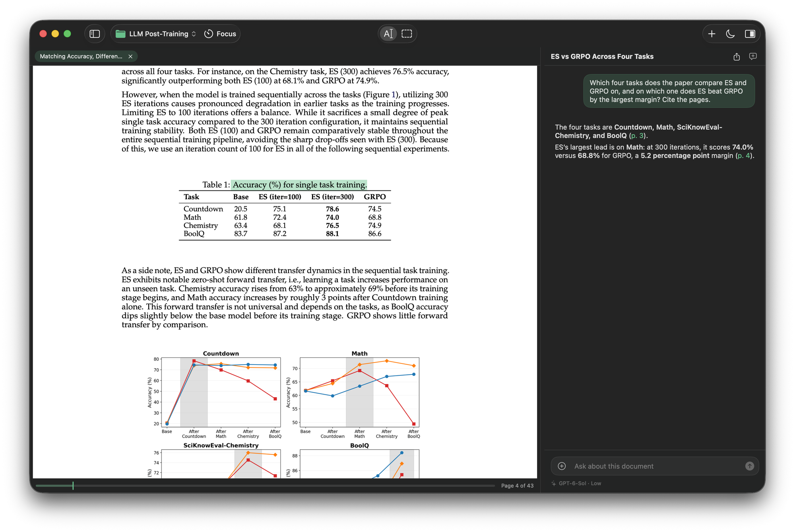Start Focus timer mode
Viewport: 795px width, 532px height.
coord(220,34)
